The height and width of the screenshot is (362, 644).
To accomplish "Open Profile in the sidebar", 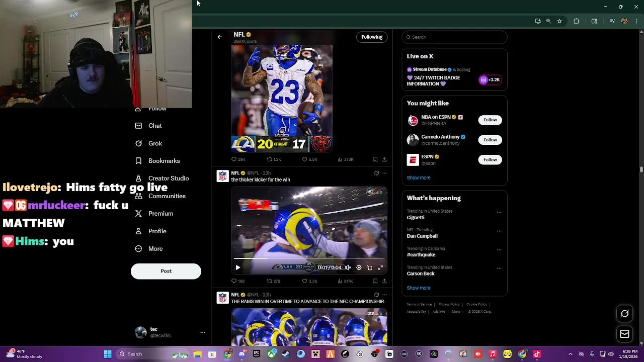I will pos(150,231).
